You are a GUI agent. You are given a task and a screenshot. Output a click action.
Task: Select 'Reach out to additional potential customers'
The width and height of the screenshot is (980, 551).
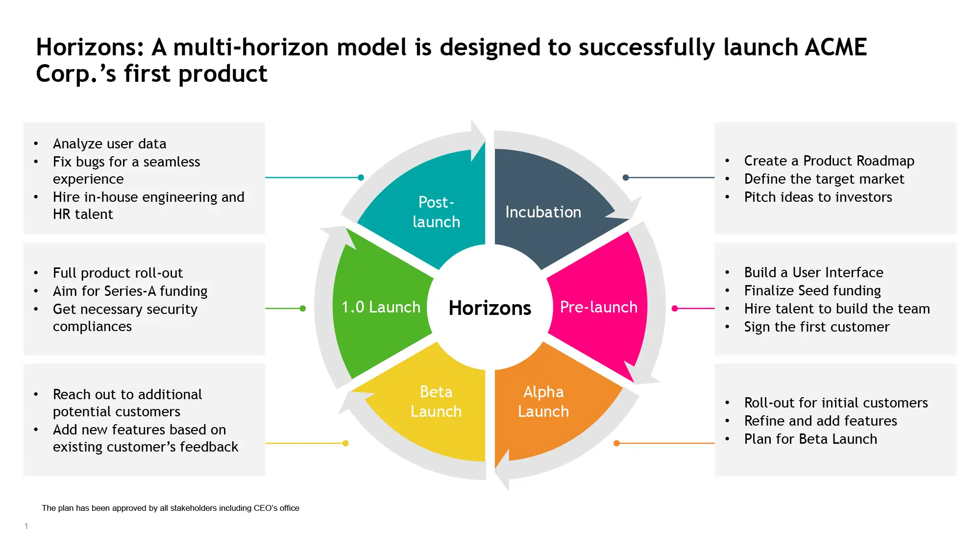[x=127, y=403]
